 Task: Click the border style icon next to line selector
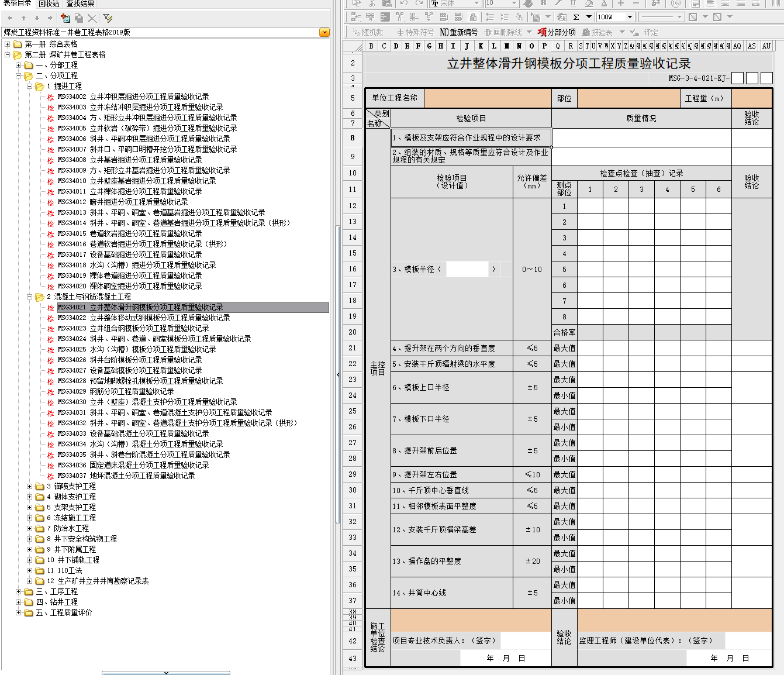693,17
